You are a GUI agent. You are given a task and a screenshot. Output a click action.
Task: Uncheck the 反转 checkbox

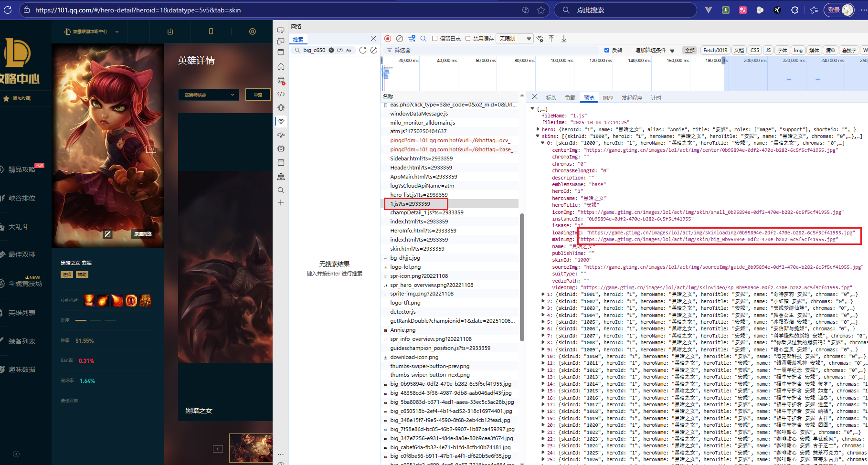(x=607, y=50)
